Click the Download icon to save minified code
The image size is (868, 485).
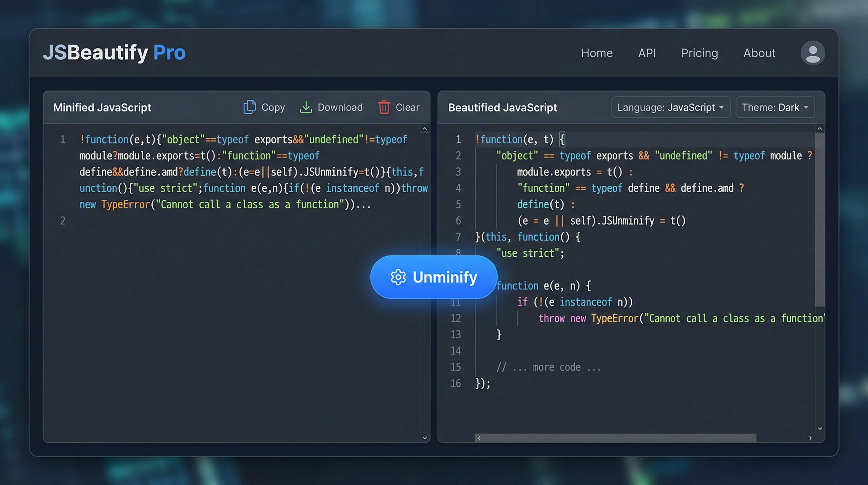click(x=306, y=107)
